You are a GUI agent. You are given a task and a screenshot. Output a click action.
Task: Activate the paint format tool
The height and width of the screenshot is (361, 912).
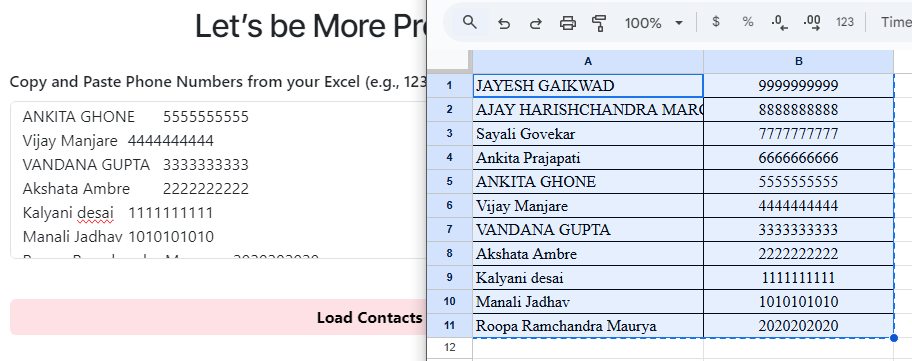coord(599,23)
